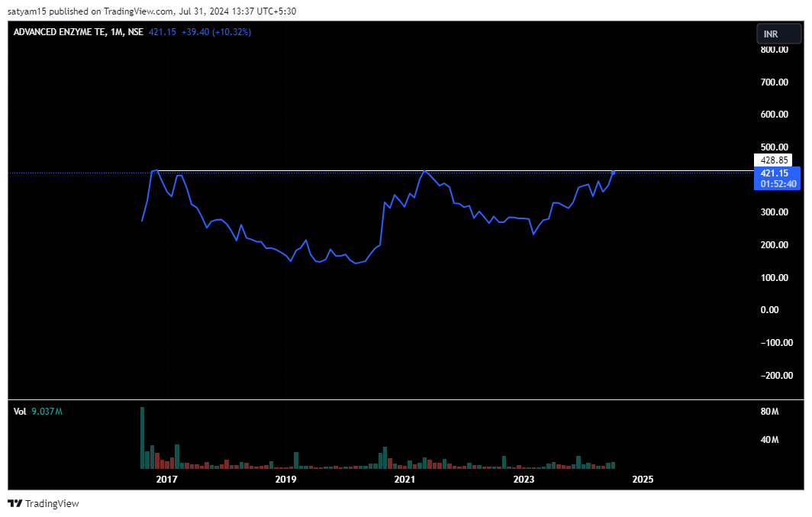The image size is (812, 517).
Task: Click the −200.00 price axis label
Action: point(777,376)
